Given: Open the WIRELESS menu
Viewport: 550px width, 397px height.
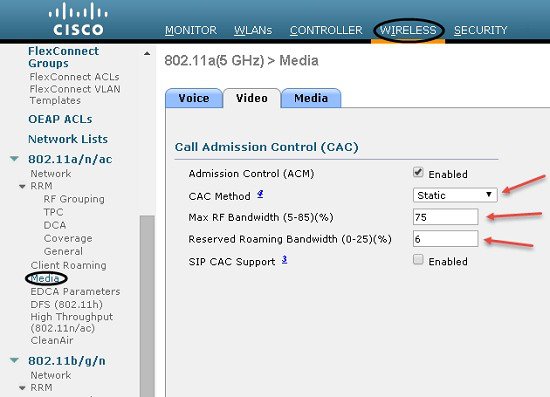Looking at the screenshot, I should click(408, 30).
